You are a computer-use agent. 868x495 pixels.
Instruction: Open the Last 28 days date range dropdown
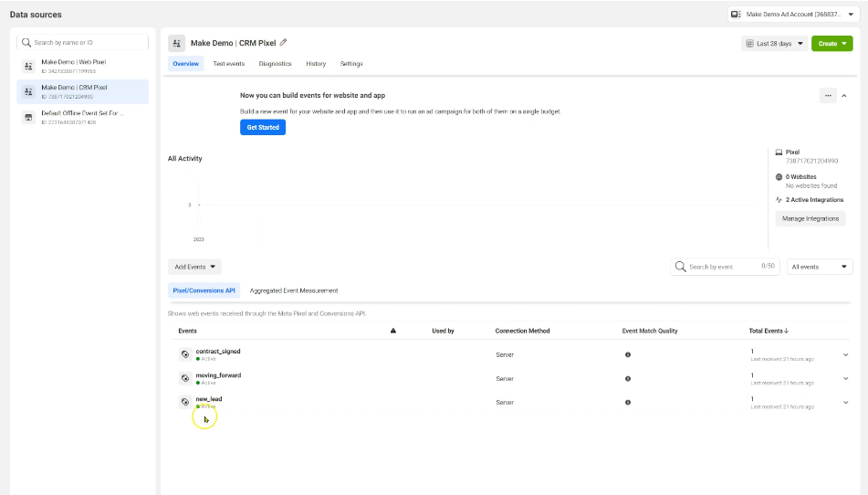click(774, 44)
